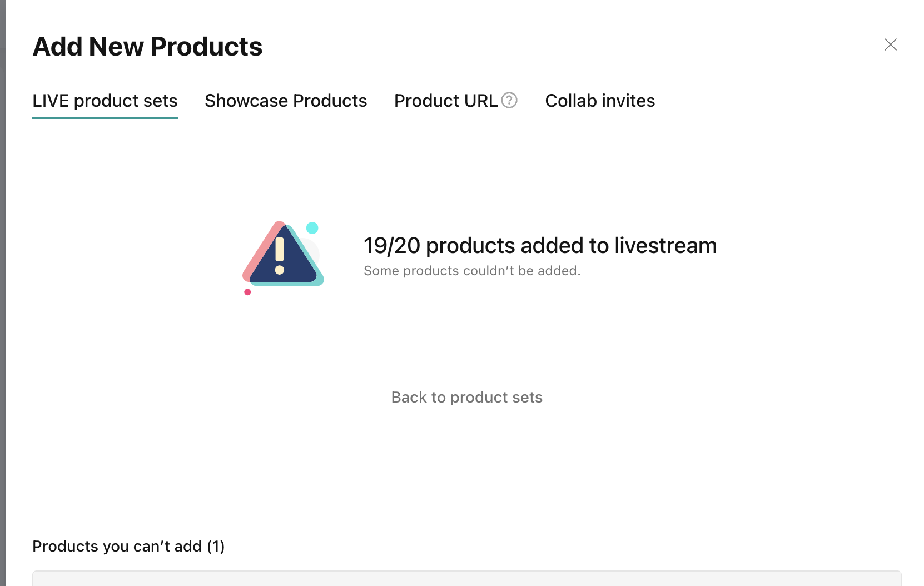This screenshot has height=586, width=924.
Task: Click the 19/20 products added to livestream heading
Action: pos(539,245)
